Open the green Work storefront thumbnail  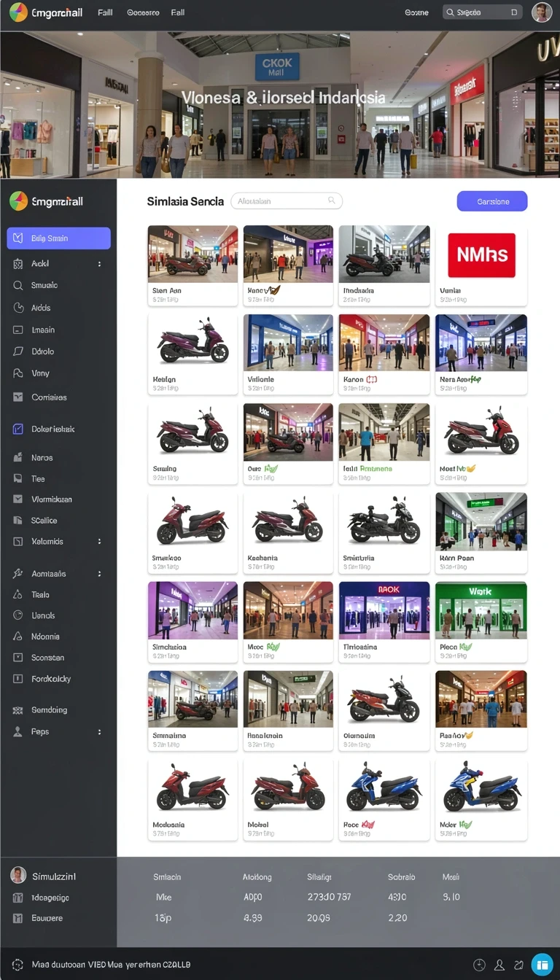[481, 610]
